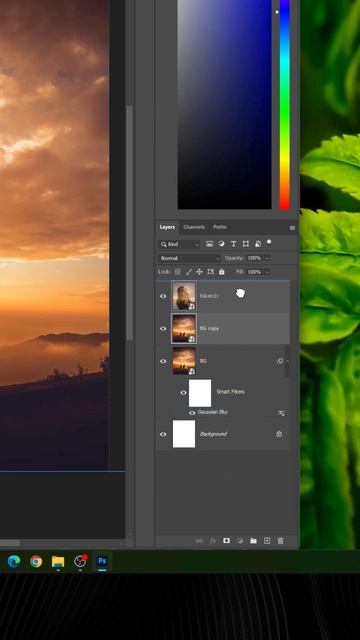Image resolution: width=360 pixels, height=640 pixels.
Task: Hide the Background layer
Action: [163, 434]
